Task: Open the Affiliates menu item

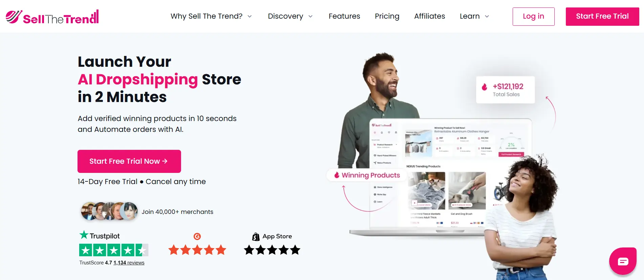Action: tap(429, 16)
